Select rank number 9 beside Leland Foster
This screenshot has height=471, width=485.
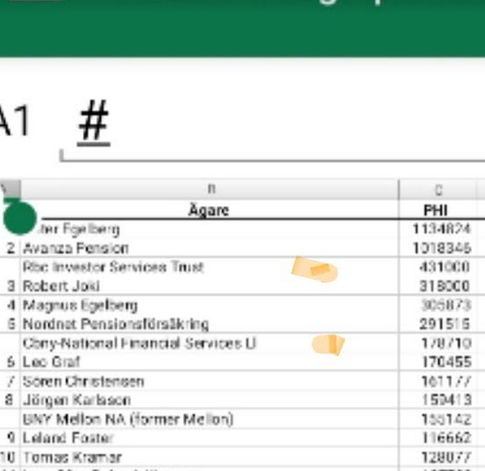[10, 437]
